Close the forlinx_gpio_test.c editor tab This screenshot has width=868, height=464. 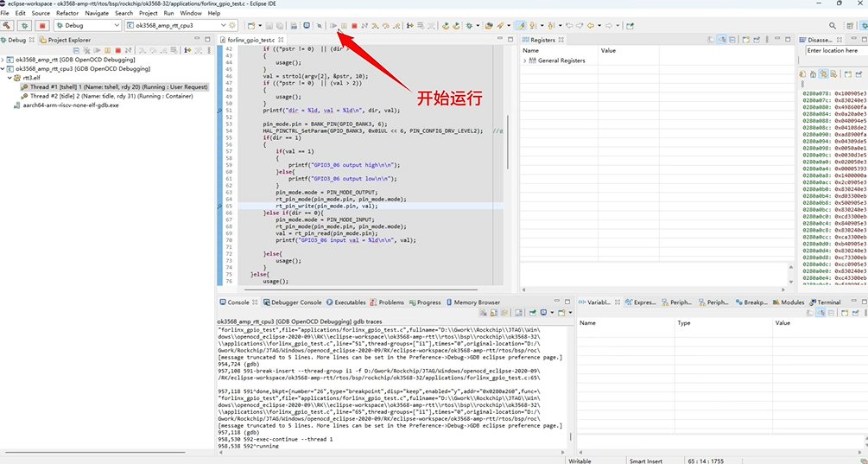click(282, 40)
